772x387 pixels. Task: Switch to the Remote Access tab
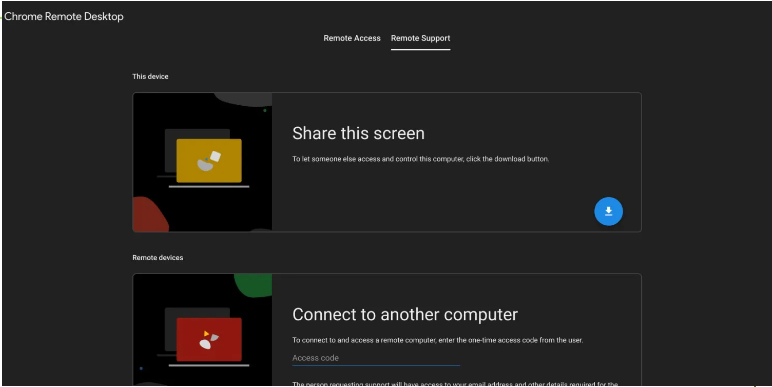point(352,38)
